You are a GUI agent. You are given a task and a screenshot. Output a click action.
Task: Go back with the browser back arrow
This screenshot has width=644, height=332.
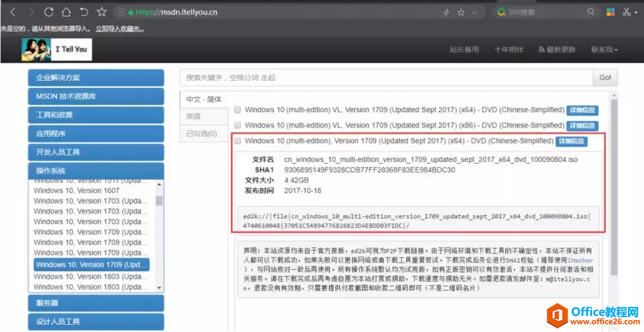coord(13,13)
